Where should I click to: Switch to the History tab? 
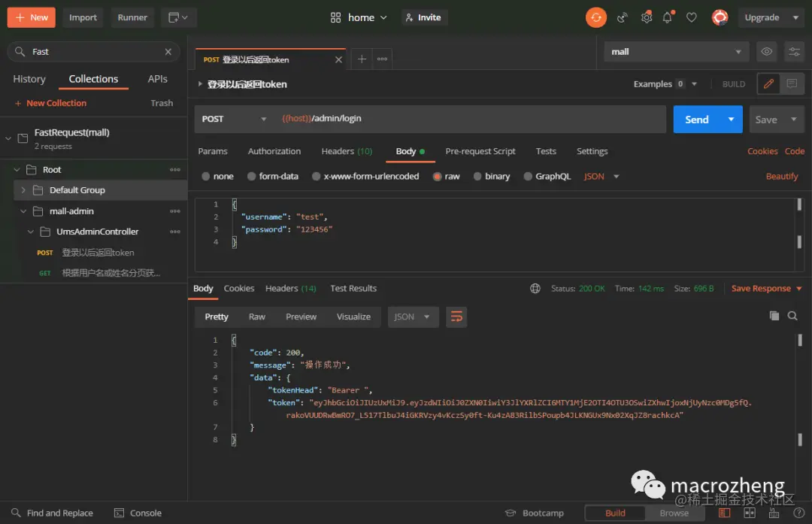29,79
